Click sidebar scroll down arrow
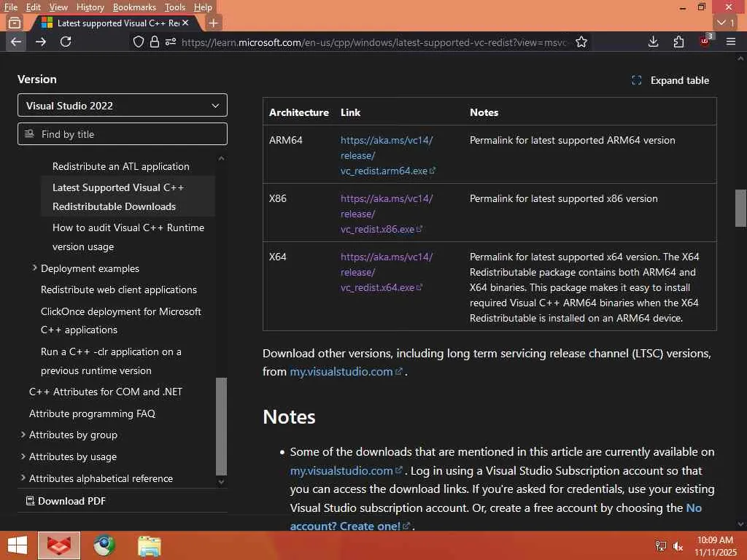Screen dimensions: 747x560 tap(221, 481)
